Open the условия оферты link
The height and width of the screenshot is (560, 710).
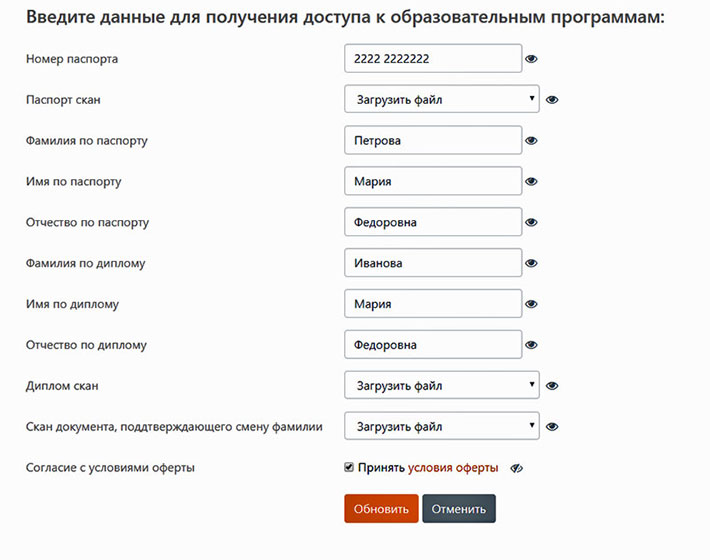453,468
